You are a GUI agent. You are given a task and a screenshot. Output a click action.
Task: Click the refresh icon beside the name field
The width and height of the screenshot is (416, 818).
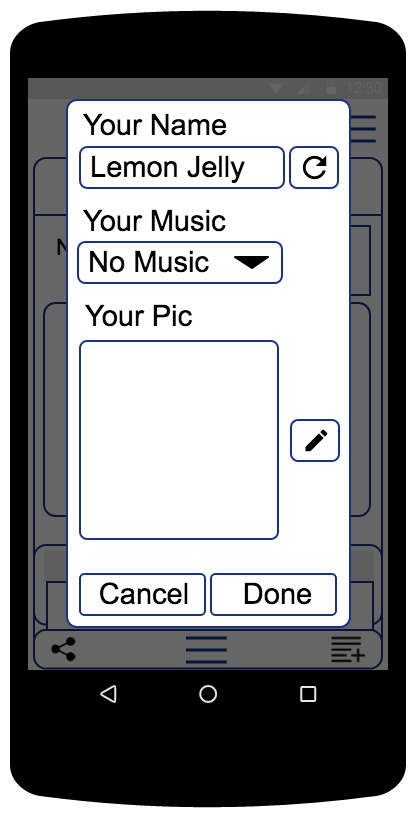pos(314,167)
